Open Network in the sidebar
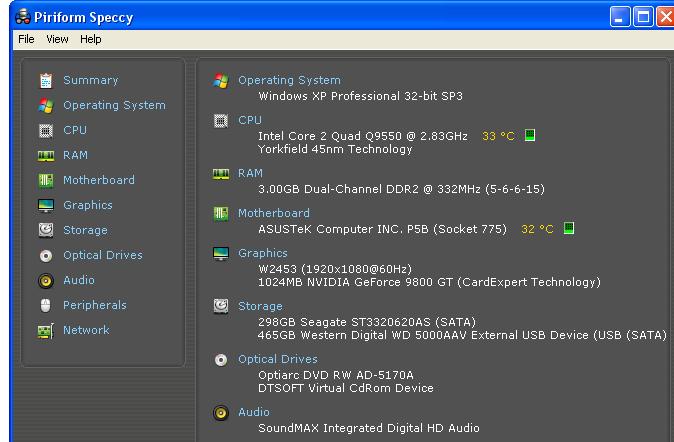Screen dimensions: 674x442 (x=86, y=330)
